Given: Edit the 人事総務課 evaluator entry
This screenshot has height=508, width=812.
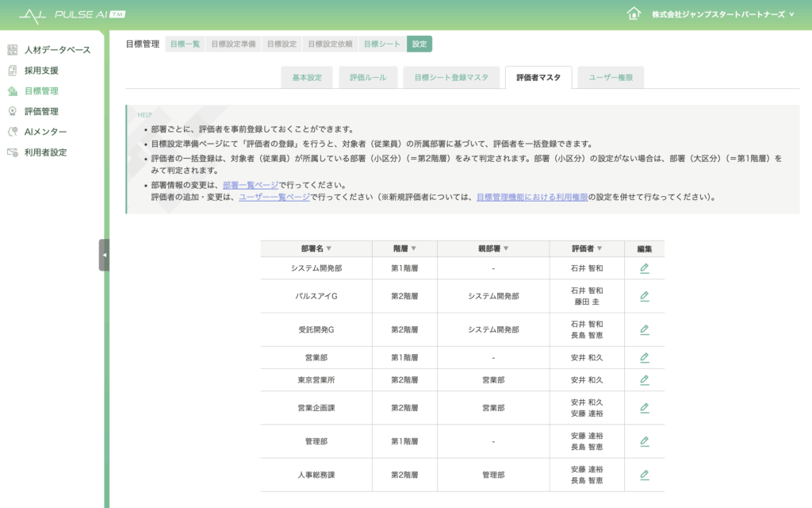Looking at the screenshot, I should pos(644,475).
